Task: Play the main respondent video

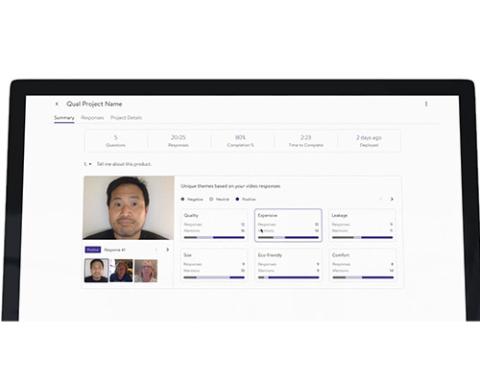Action: coord(129,208)
